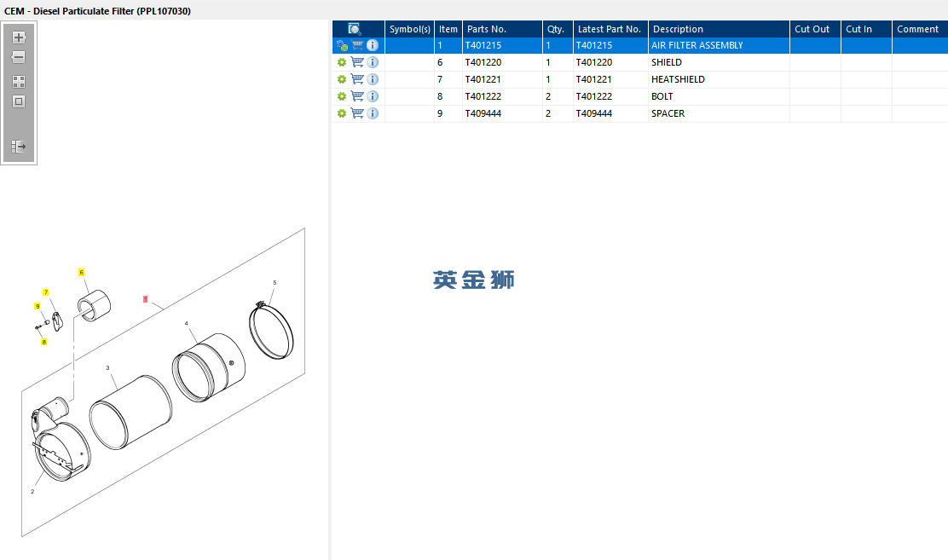The width and height of the screenshot is (948, 560).
Task: Add SHIELD T401220 to cart
Action: pyautogui.click(x=357, y=62)
